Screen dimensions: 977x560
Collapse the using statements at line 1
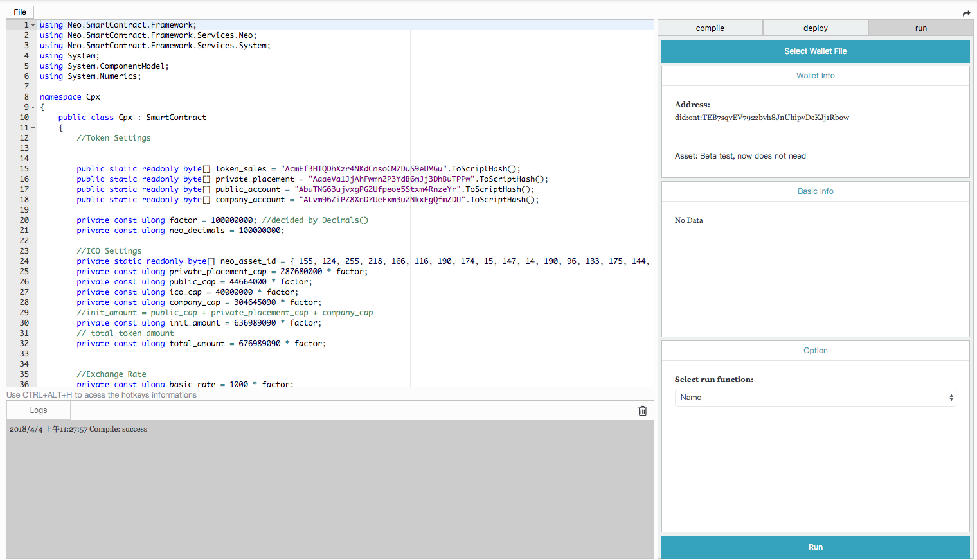click(32, 24)
